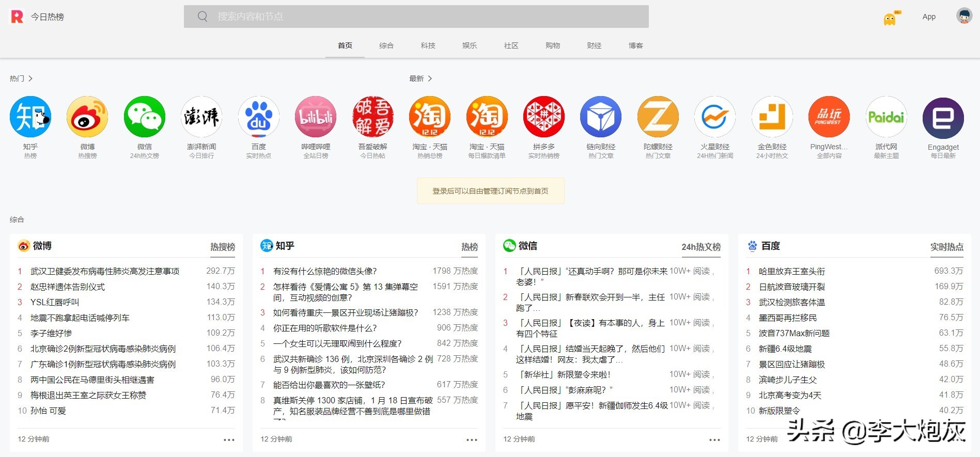980x457 pixels.
Task: Open the 澎湃新闻 ranking icon
Action: [201, 117]
